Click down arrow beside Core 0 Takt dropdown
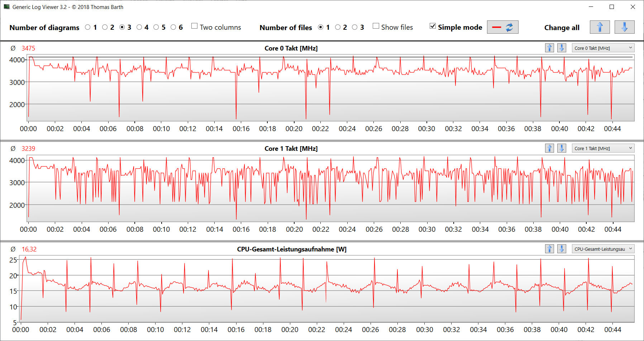Screen dimensions: 644x341 tap(562, 48)
